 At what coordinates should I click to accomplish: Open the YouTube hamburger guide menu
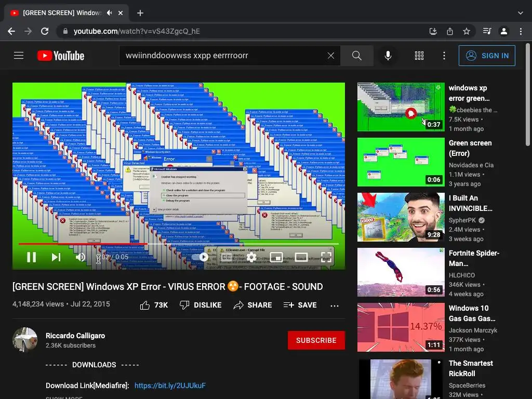click(x=19, y=55)
